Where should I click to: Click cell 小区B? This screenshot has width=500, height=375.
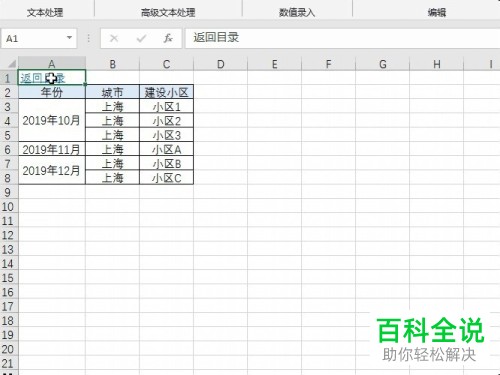click(x=166, y=163)
